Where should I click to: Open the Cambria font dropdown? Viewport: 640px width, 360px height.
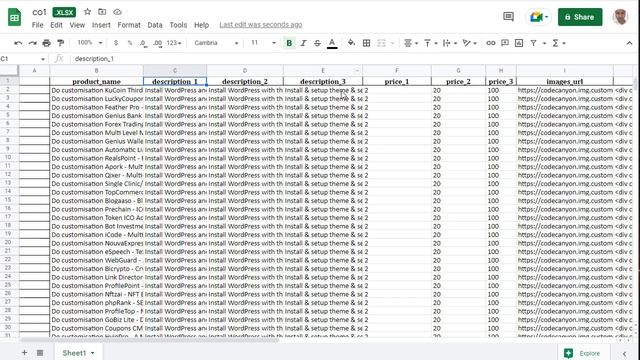tap(216, 42)
